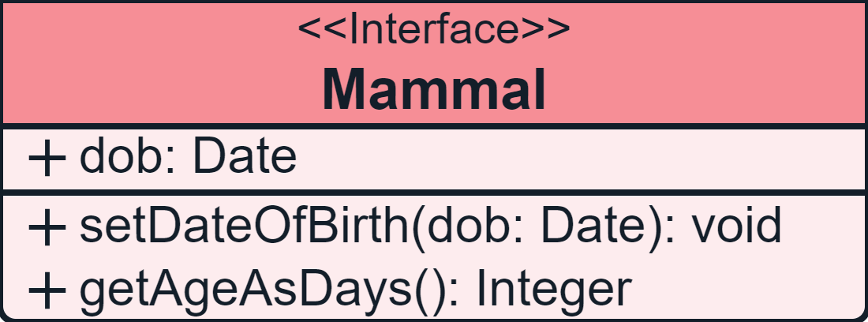868x322 pixels.
Task: Click empty space right of dob: Date
Action: (x=582, y=159)
